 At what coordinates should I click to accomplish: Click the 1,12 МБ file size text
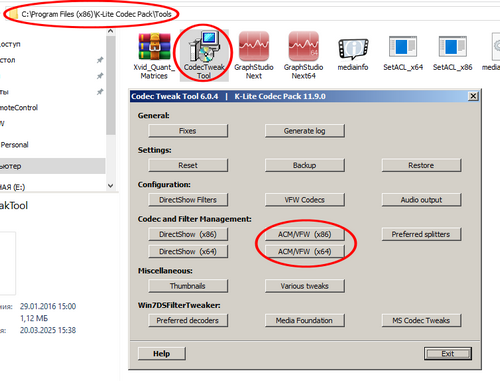coord(34,318)
